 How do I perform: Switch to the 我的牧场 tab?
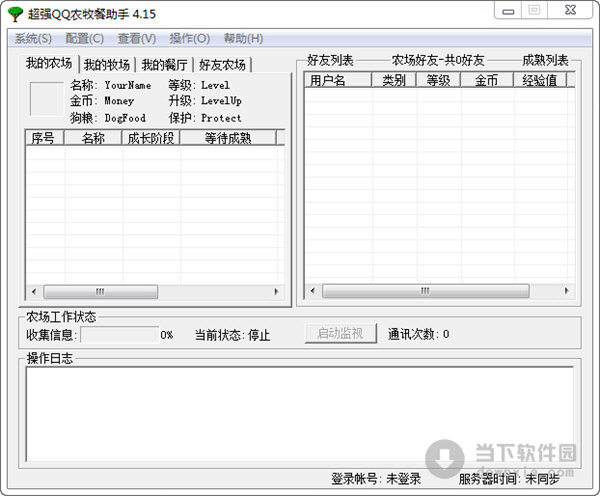pos(107,65)
